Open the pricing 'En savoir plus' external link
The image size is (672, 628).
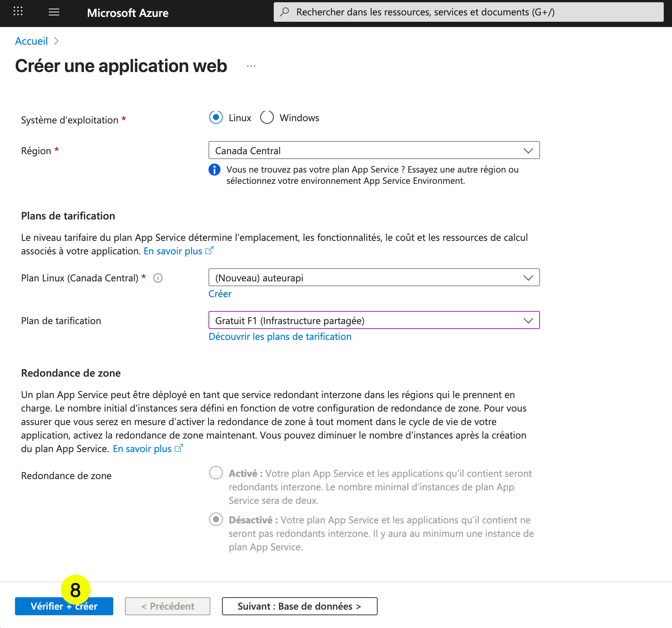click(x=174, y=251)
